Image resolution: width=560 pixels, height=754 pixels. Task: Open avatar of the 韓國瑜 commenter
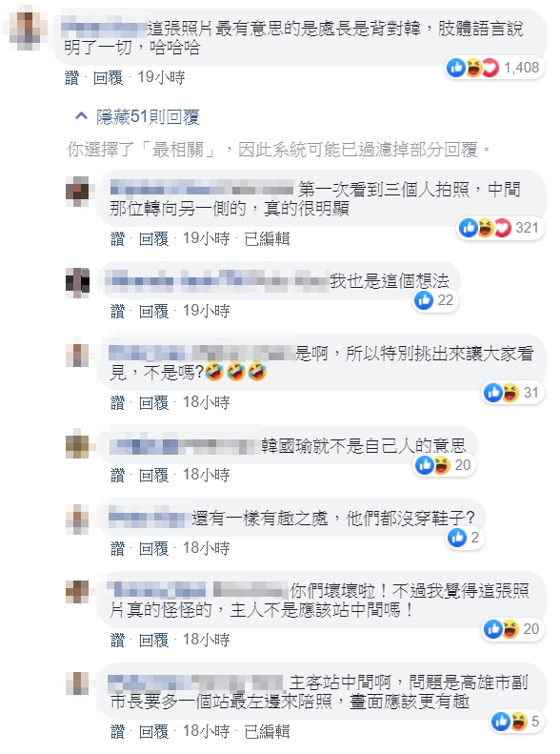click(x=77, y=445)
